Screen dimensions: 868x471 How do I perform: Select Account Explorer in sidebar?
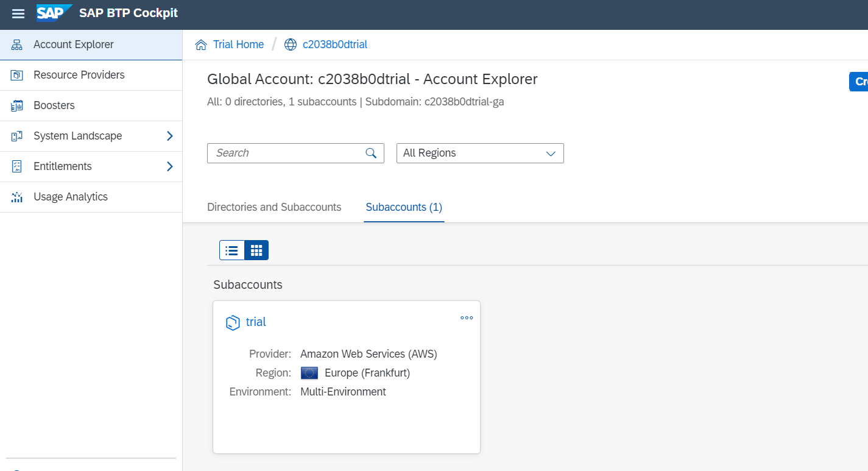91,45
